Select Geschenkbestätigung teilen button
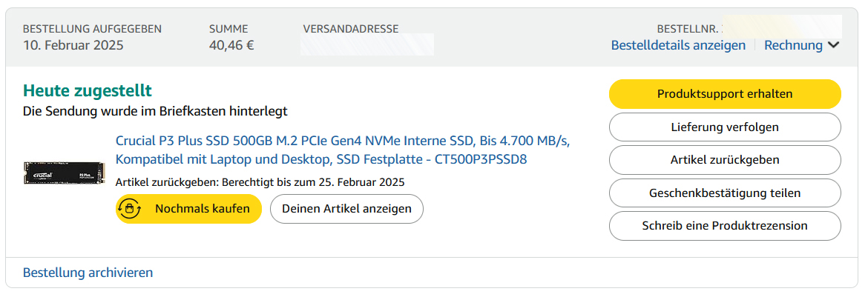This screenshot has width=868, height=297. 725,193
